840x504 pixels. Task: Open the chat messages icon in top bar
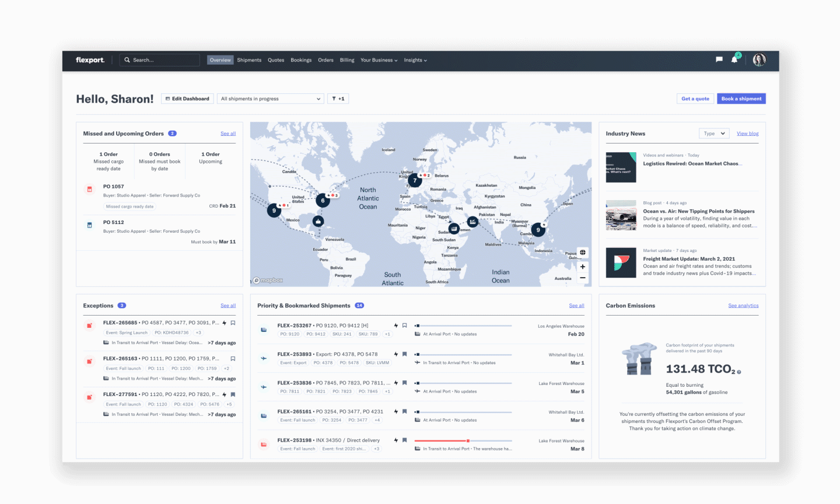pos(719,60)
